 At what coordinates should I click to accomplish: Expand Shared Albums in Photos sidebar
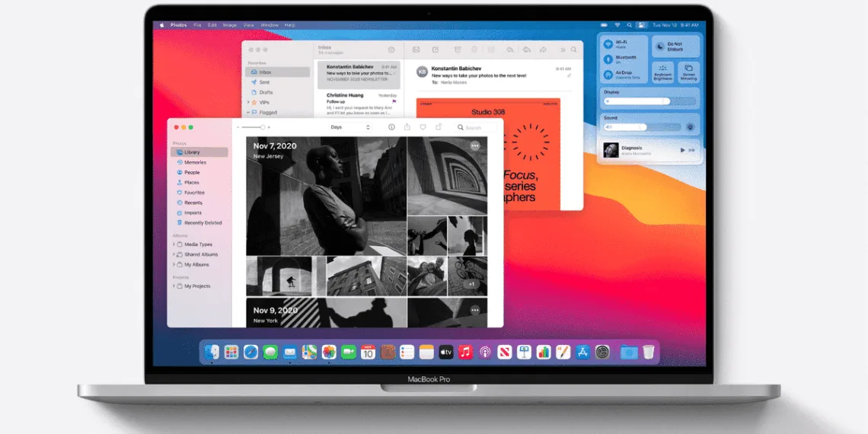coord(174,254)
